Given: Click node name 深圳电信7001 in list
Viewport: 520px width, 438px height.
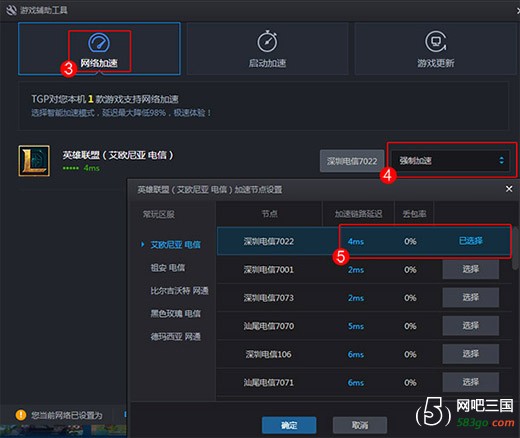Looking at the screenshot, I should [269, 269].
